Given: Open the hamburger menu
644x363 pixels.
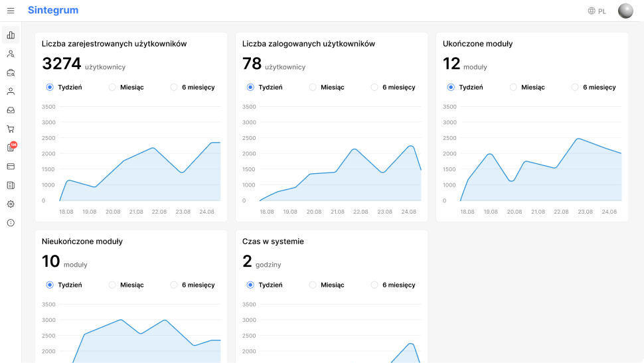Looking at the screenshot, I should point(11,11).
